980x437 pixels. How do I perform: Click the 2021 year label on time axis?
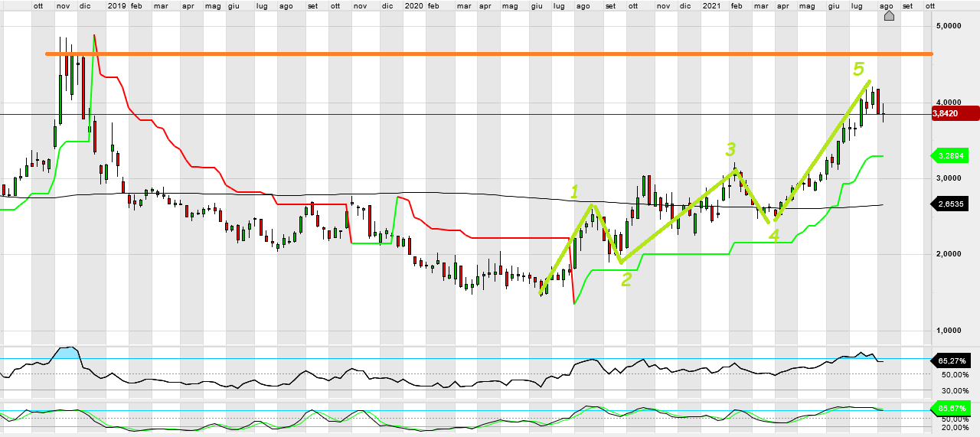(x=711, y=5)
